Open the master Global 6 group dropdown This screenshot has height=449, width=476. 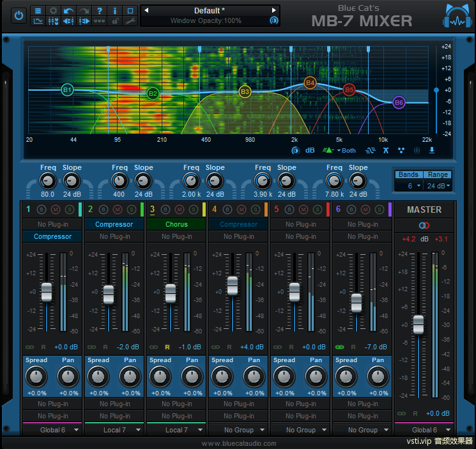[x=424, y=430]
